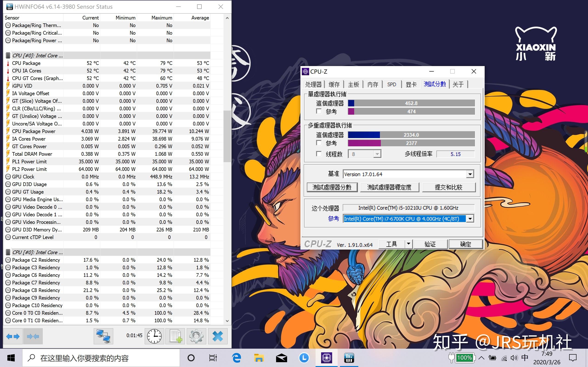Click the HWiNFO expand columns arrows icon
Screen dimensions: 588x367
pyautogui.click(x=13, y=336)
